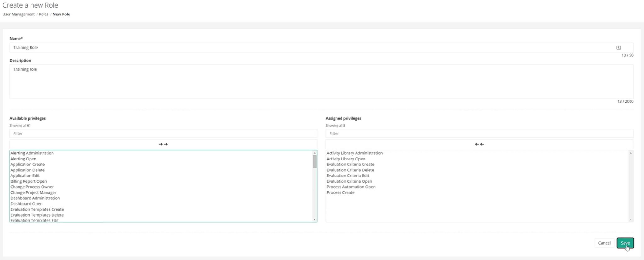The width and height of the screenshot is (644, 260).
Task: Click the Available privileges scrollbar thumb
Action: click(314, 162)
